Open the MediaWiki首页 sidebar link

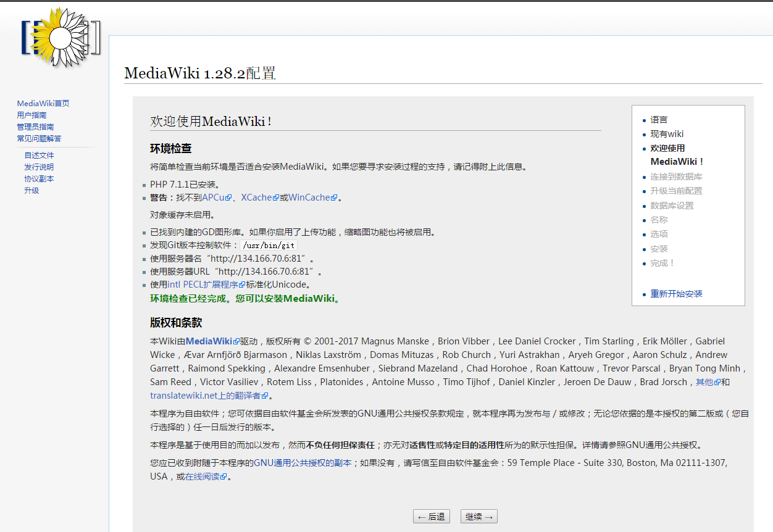(43, 104)
